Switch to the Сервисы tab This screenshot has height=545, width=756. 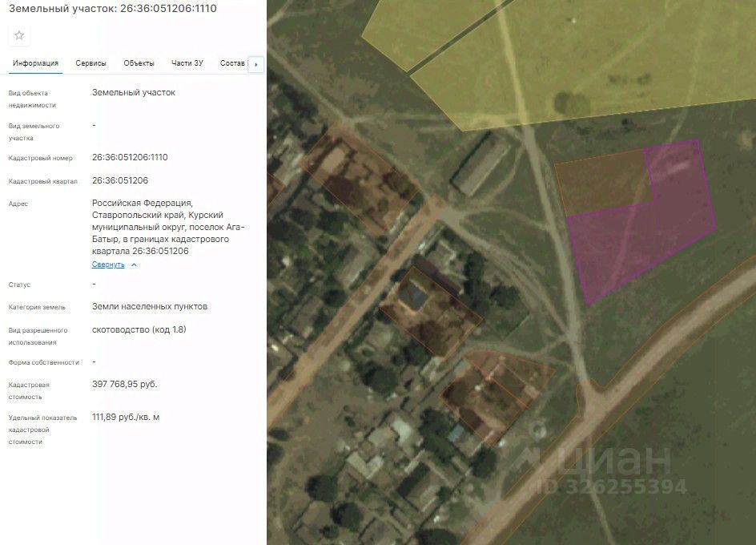pos(90,63)
